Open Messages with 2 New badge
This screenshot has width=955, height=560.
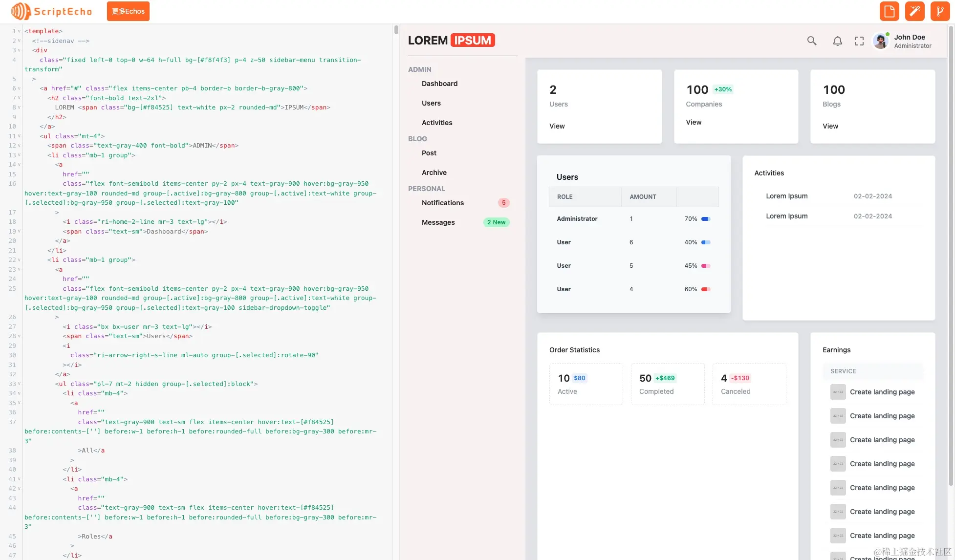point(438,222)
